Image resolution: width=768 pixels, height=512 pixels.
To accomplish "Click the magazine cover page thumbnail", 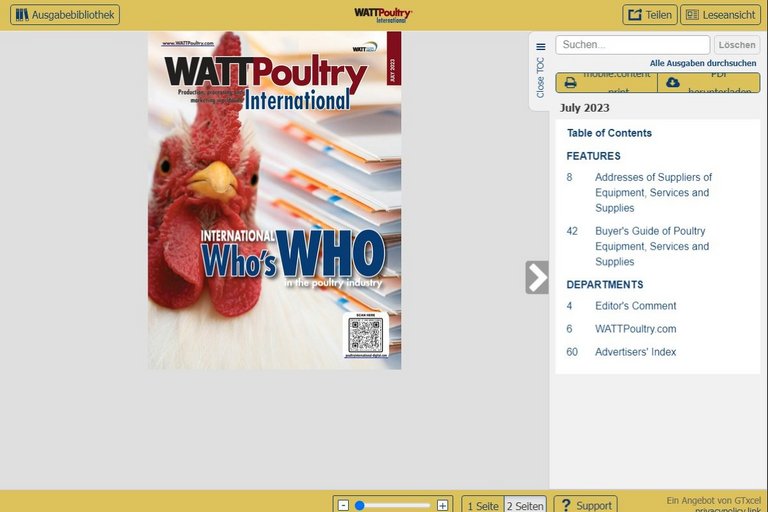I will (274, 200).
